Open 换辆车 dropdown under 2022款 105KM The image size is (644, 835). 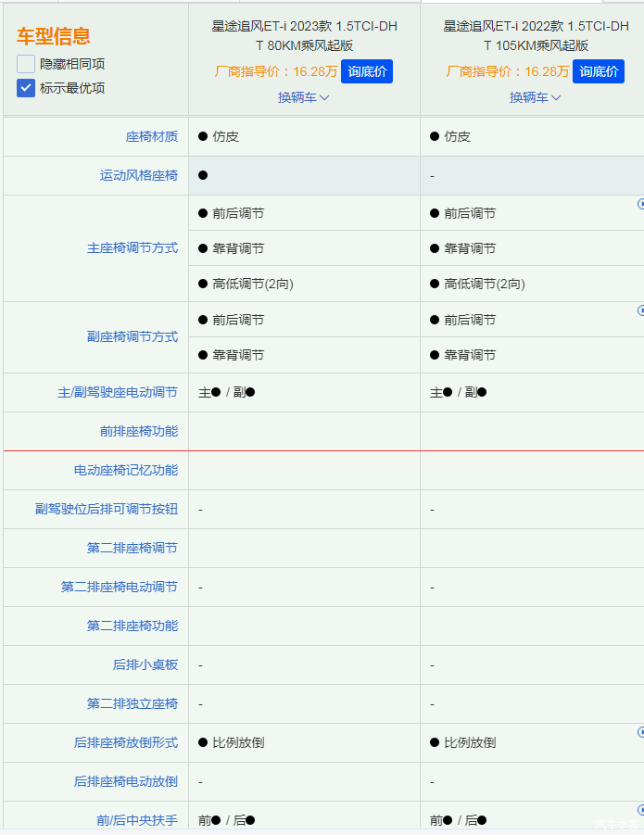[x=535, y=97]
